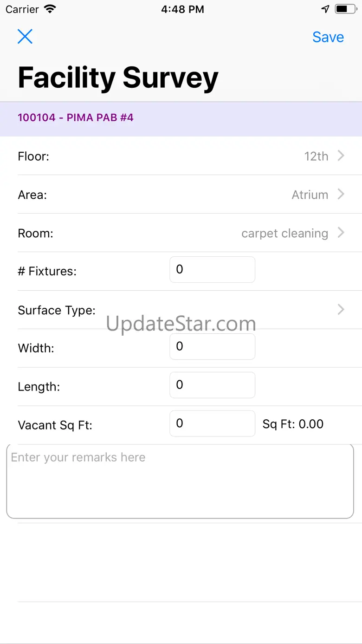Change the Atrium area value

310,195
